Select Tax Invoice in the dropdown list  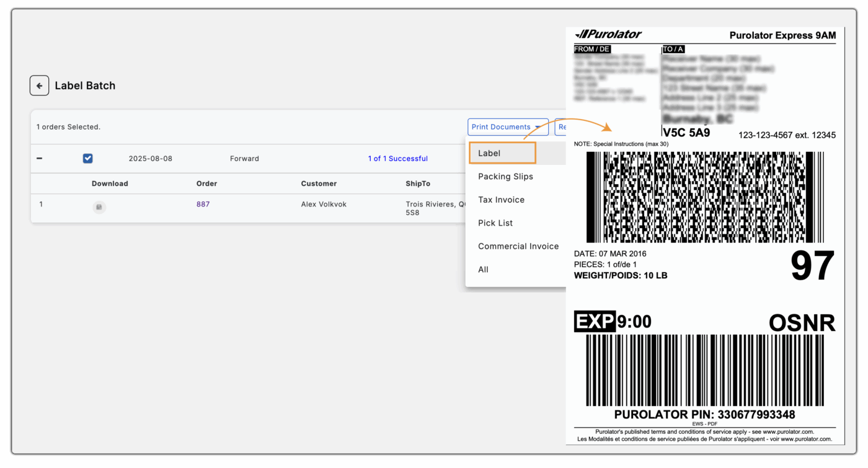(501, 200)
